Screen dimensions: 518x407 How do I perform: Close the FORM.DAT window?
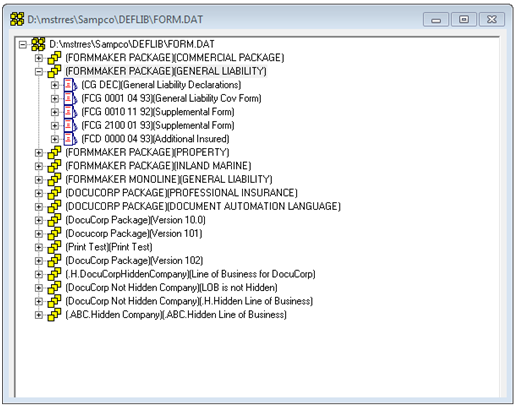(492, 20)
